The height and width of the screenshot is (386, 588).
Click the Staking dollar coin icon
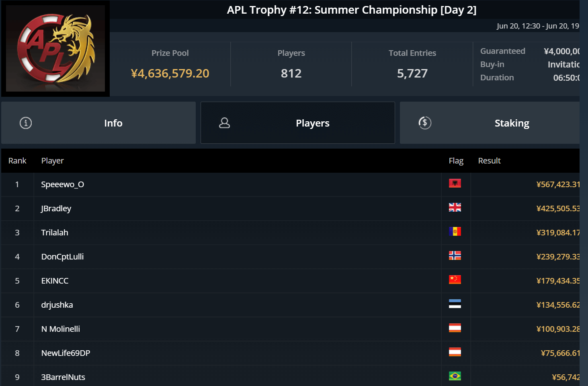point(425,123)
